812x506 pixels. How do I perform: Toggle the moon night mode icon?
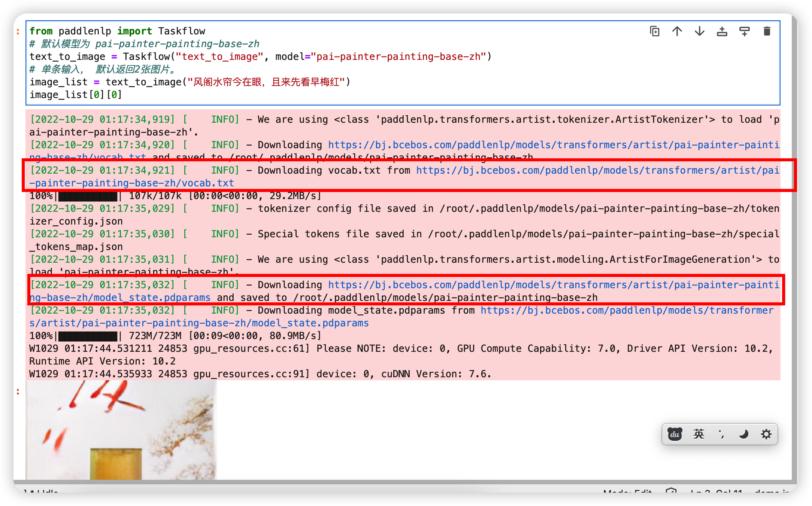coord(743,434)
